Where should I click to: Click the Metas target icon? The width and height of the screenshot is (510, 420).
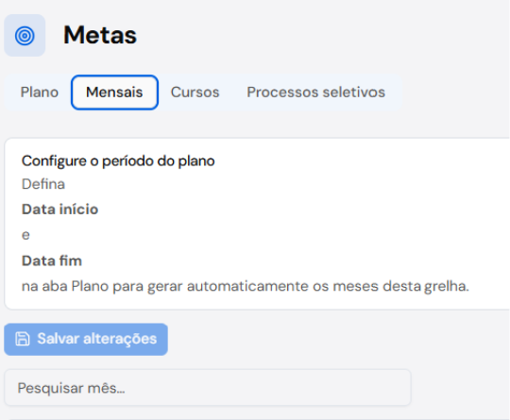[25, 36]
